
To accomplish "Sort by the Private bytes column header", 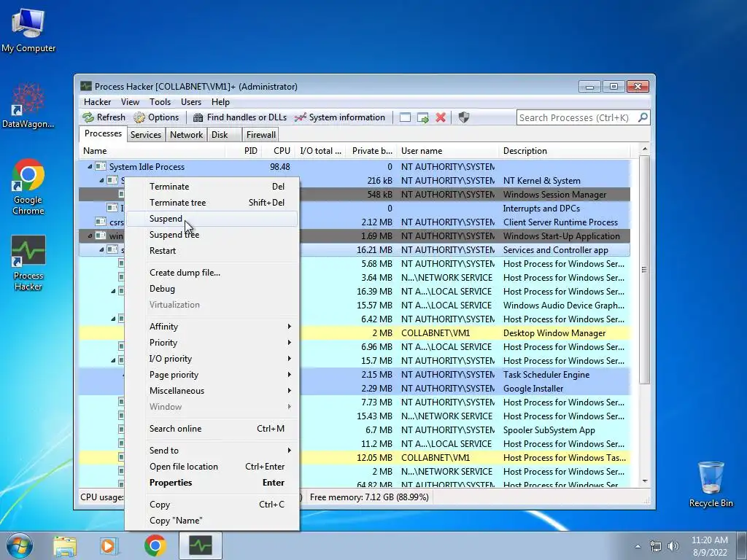I will 372,151.
